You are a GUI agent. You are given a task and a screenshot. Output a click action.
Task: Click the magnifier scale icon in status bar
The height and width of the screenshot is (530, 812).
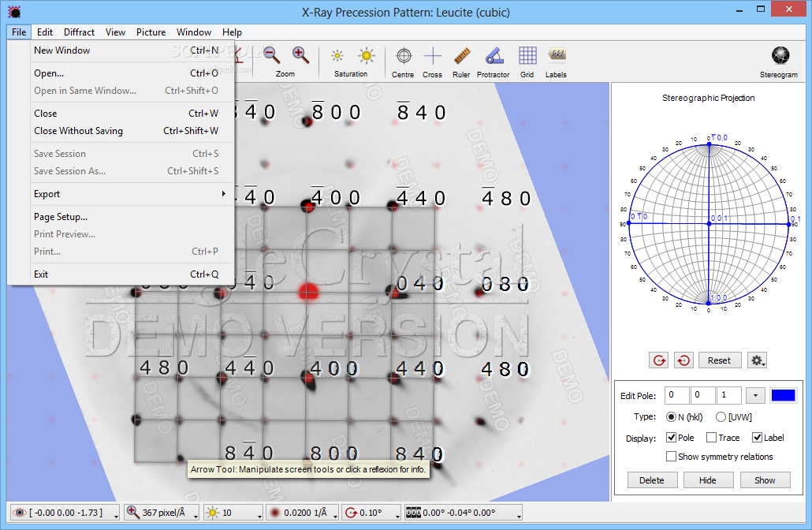coord(132,513)
